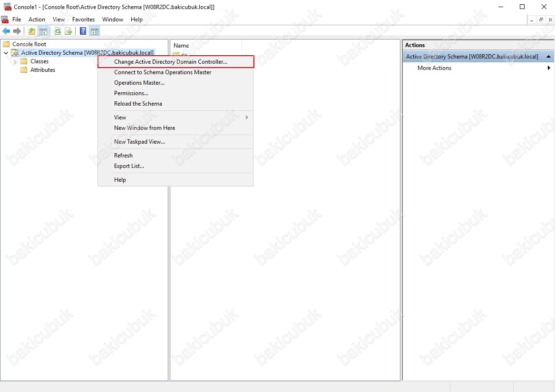Viewport: 555px width, 392px height.
Task: Choose Reload the Schema
Action: coord(176,103)
